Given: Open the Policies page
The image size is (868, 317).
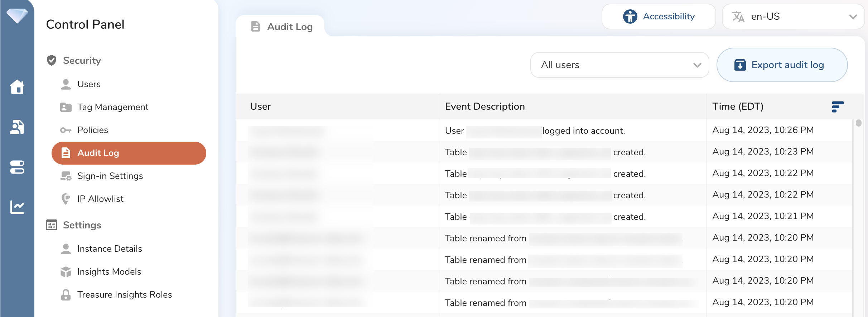Looking at the screenshot, I should point(92,130).
